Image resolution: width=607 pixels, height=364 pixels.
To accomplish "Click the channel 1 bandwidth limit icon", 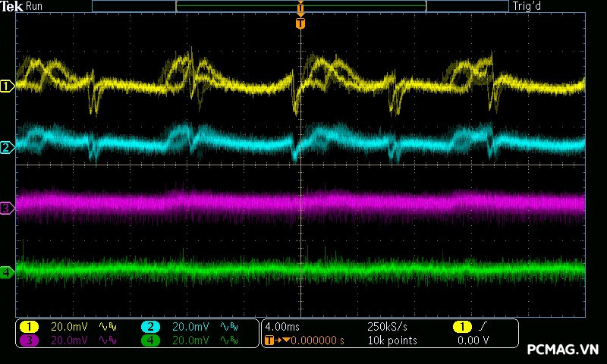I will tap(105, 326).
